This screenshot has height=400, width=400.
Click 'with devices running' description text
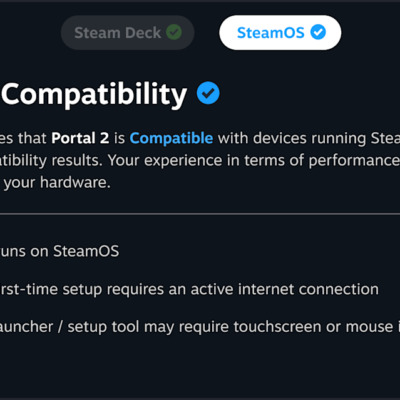pos(292,138)
